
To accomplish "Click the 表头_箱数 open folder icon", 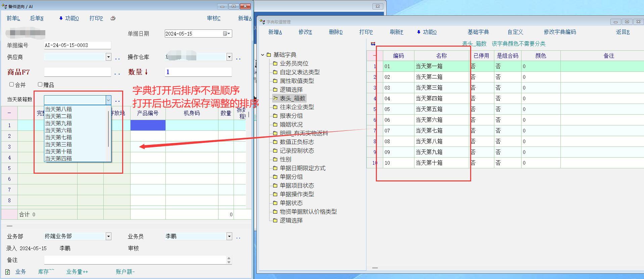I will (275, 98).
